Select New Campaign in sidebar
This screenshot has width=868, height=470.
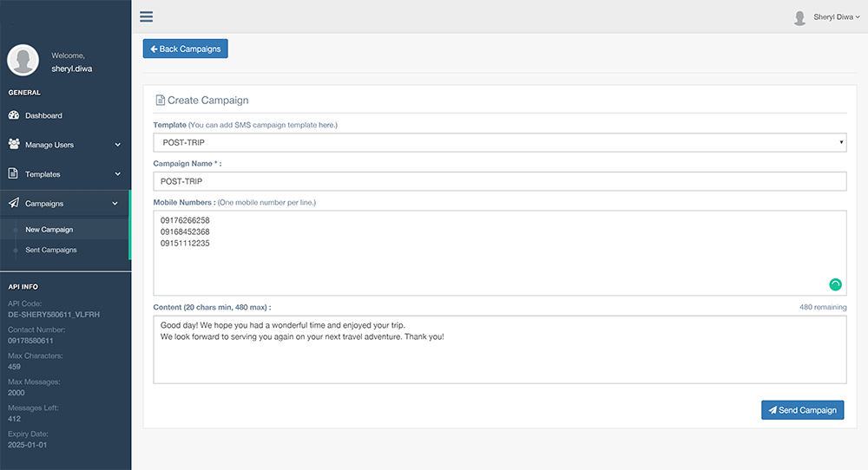tap(49, 230)
